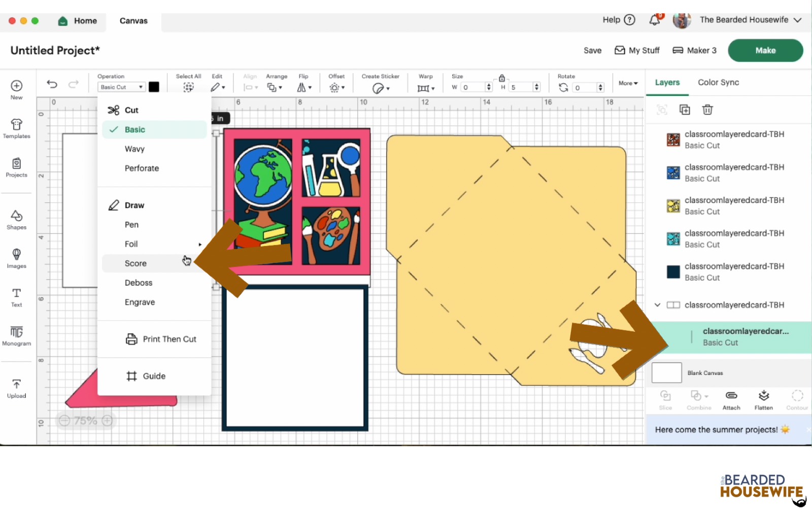Delete layer using trash icon
Image resolution: width=812 pixels, height=516 pixels.
707,110
